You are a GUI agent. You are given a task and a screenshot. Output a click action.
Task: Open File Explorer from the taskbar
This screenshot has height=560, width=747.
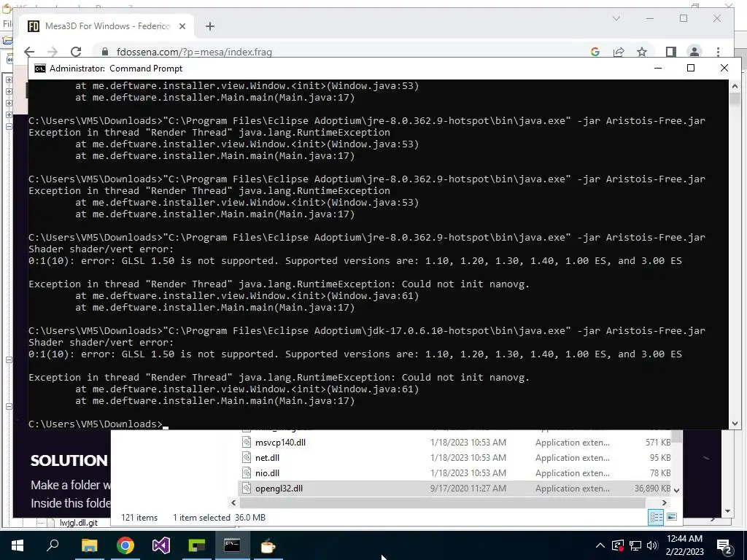tap(89, 545)
